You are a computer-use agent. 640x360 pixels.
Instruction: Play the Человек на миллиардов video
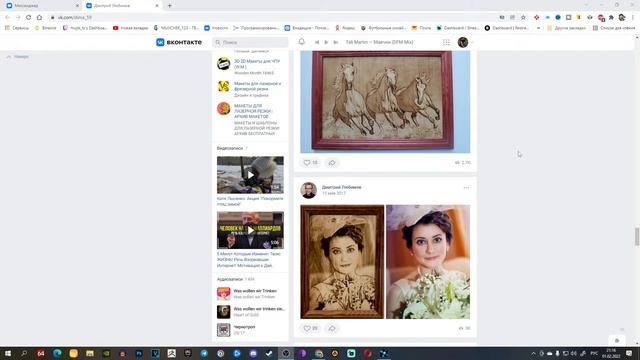[250, 230]
